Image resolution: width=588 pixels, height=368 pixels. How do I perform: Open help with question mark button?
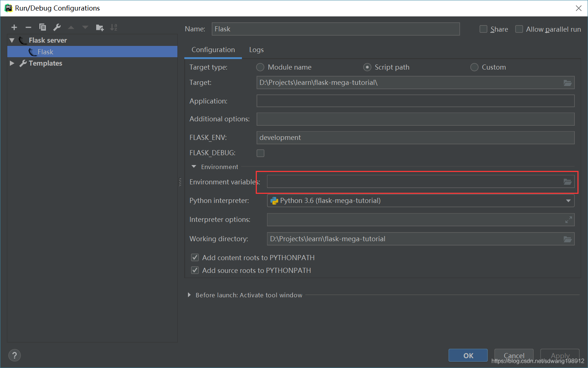pos(15,355)
